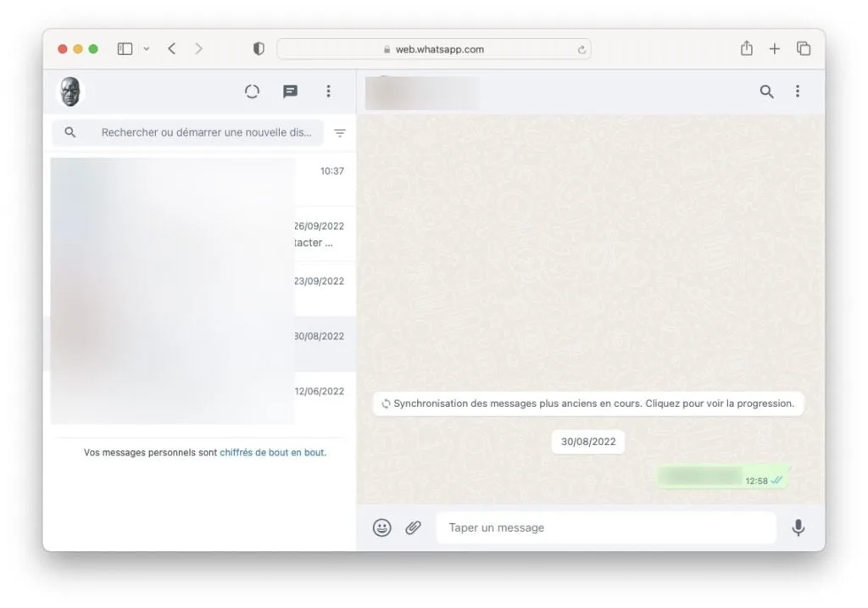Search within the current conversation
The image size is (868, 608).
[x=767, y=92]
